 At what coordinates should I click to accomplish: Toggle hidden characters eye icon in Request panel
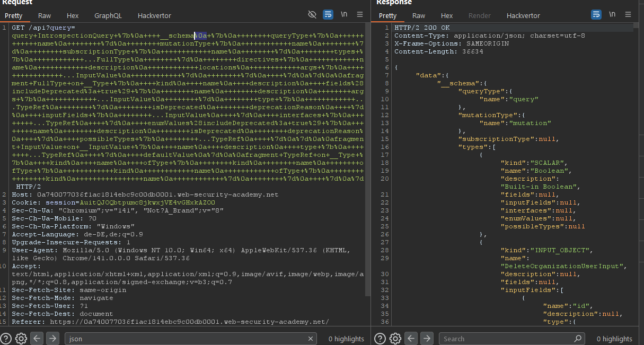click(312, 14)
